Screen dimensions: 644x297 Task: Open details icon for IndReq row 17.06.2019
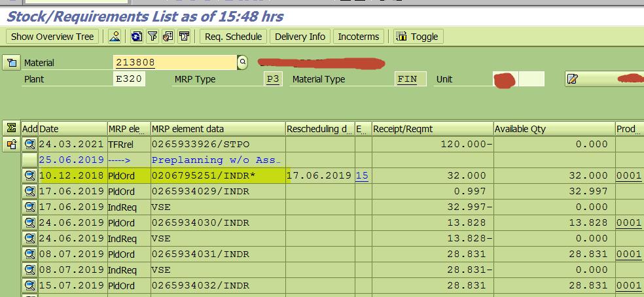coord(29,207)
